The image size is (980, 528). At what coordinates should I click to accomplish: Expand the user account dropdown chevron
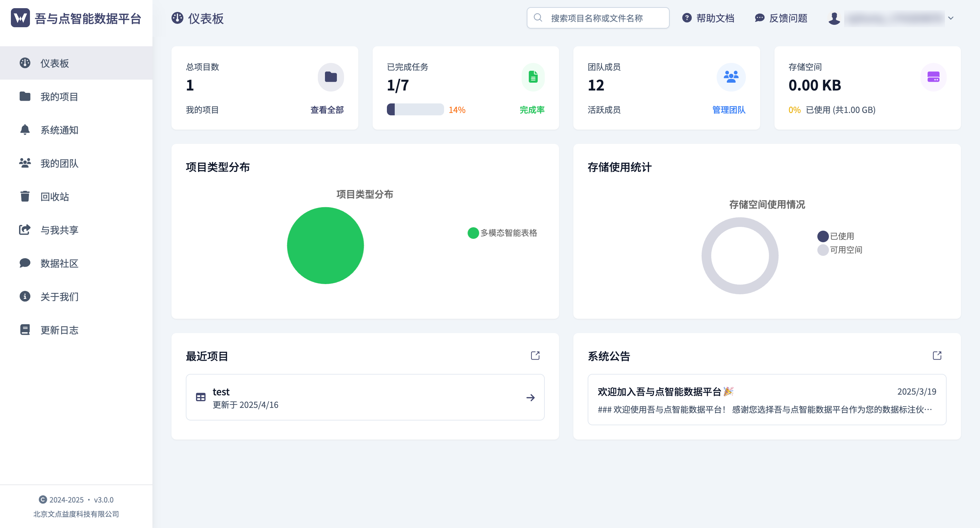coord(951,18)
